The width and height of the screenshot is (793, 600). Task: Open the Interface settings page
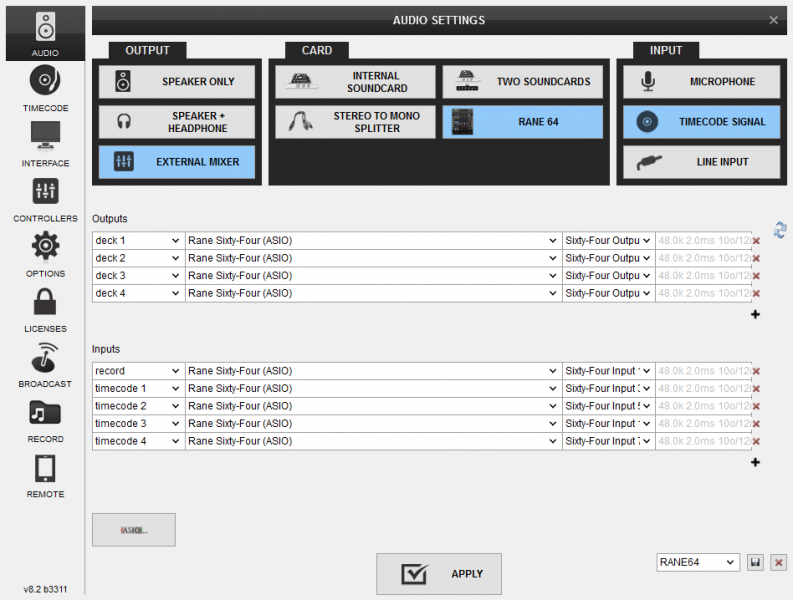[45, 144]
